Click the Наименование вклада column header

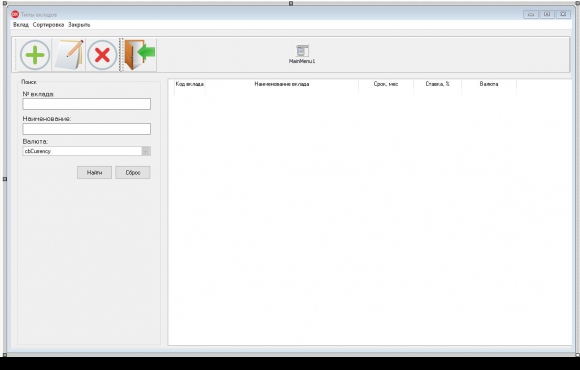pos(281,84)
